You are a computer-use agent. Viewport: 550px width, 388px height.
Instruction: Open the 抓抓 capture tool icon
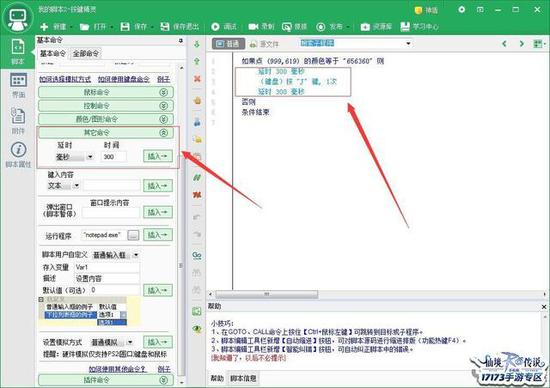click(x=287, y=27)
